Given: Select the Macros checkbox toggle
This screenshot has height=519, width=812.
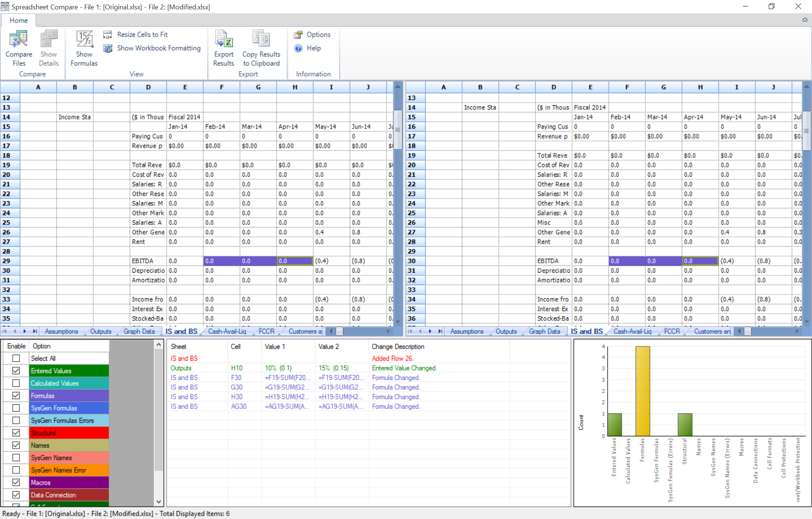Looking at the screenshot, I should (x=16, y=482).
